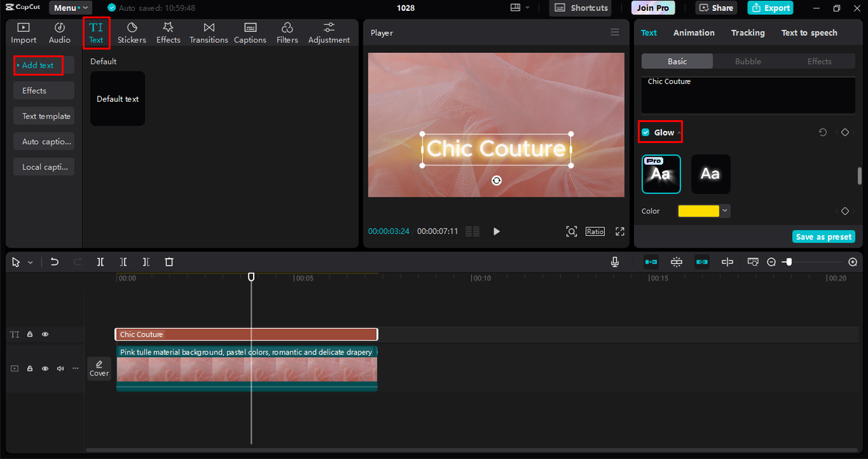This screenshot has height=459, width=868.
Task: Open the Audio library tab
Action: coord(60,33)
